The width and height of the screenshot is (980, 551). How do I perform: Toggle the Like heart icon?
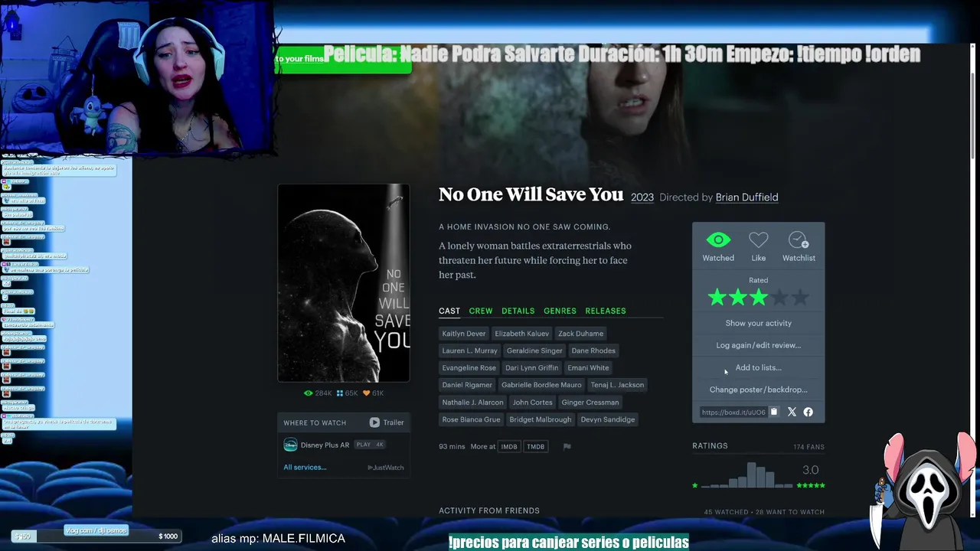[x=758, y=240]
